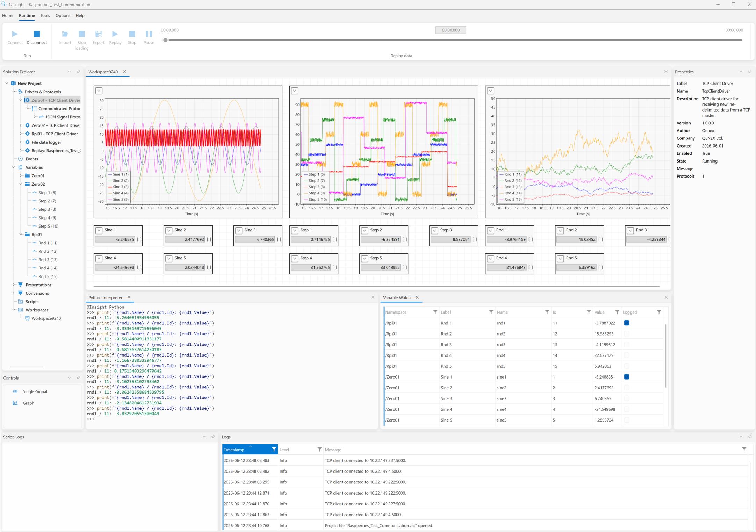Toggle Logged checkbox for Rnd 2
This screenshot has height=532, width=756.
627,334
